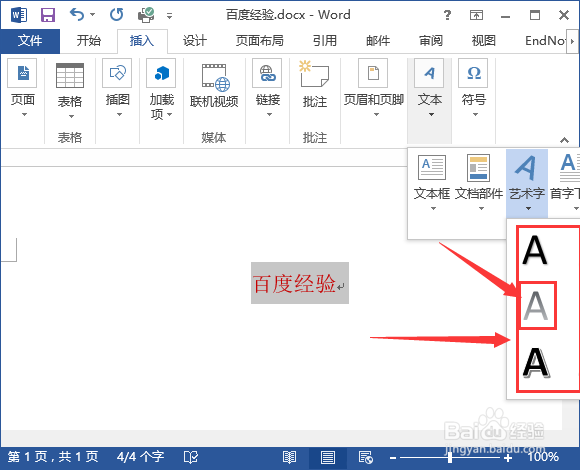Open the 链接 Links button
This screenshot has height=470, width=580.
coord(268,89)
